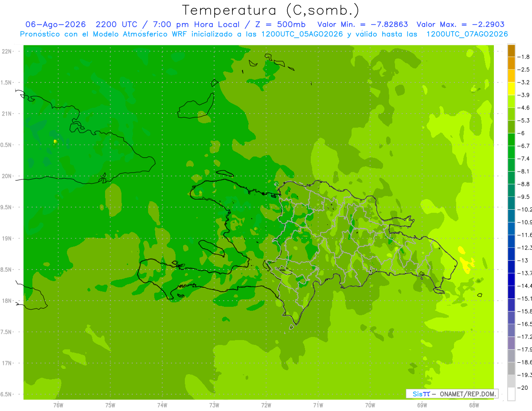
Task: Click the "71W" longitude label
Action: 318,405
